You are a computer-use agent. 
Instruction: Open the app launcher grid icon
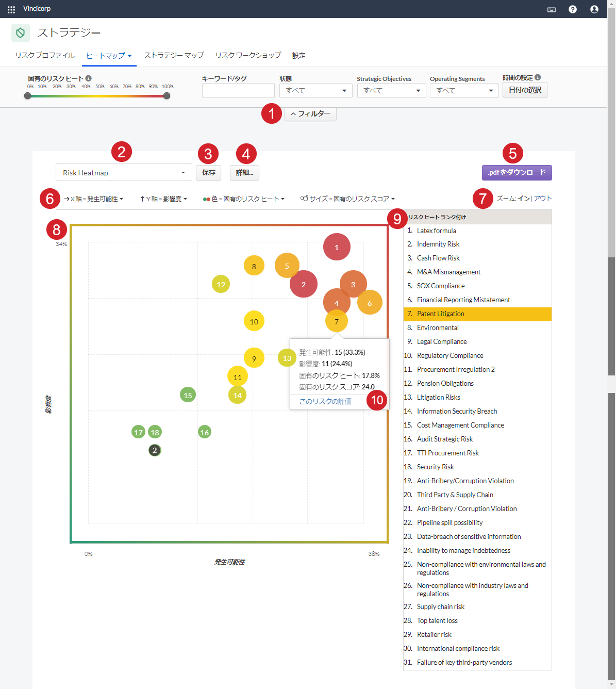(x=11, y=9)
